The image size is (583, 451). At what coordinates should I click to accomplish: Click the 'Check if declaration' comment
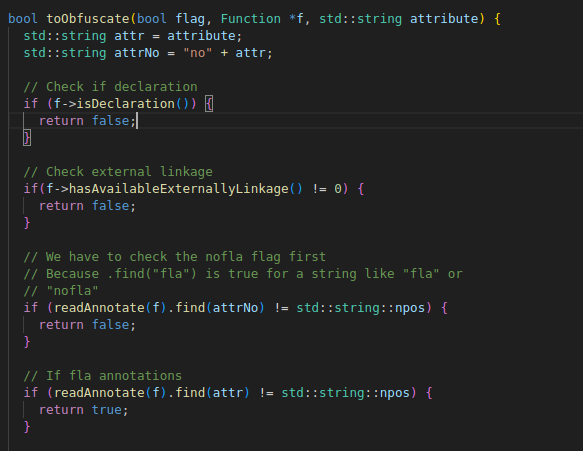point(110,87)
